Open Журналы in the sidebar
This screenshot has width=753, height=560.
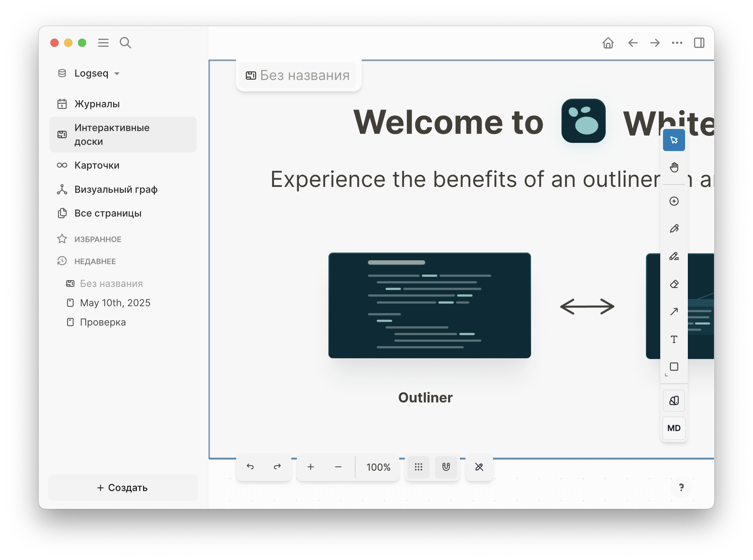click(x=97, y=104)
